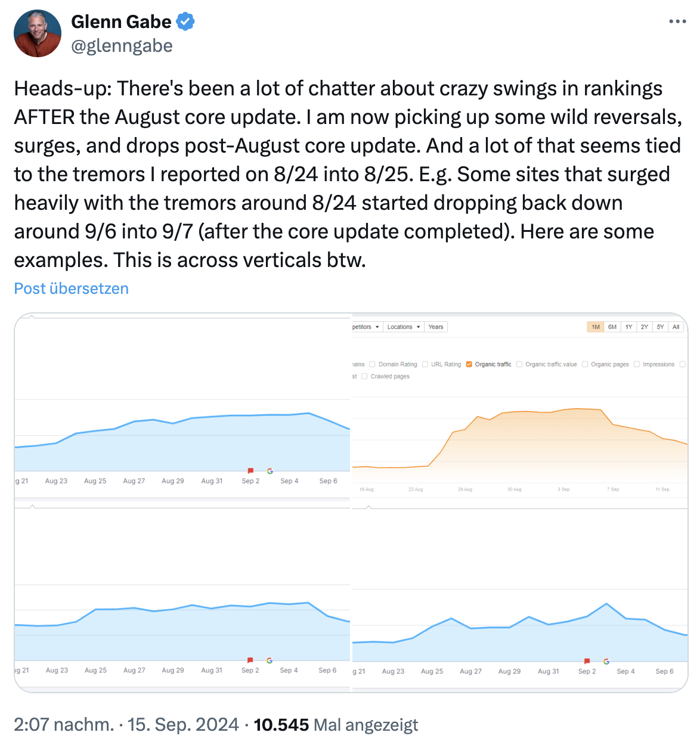Switch to the 6M time range tab
700x751 pixels.
tap(611, 327)
